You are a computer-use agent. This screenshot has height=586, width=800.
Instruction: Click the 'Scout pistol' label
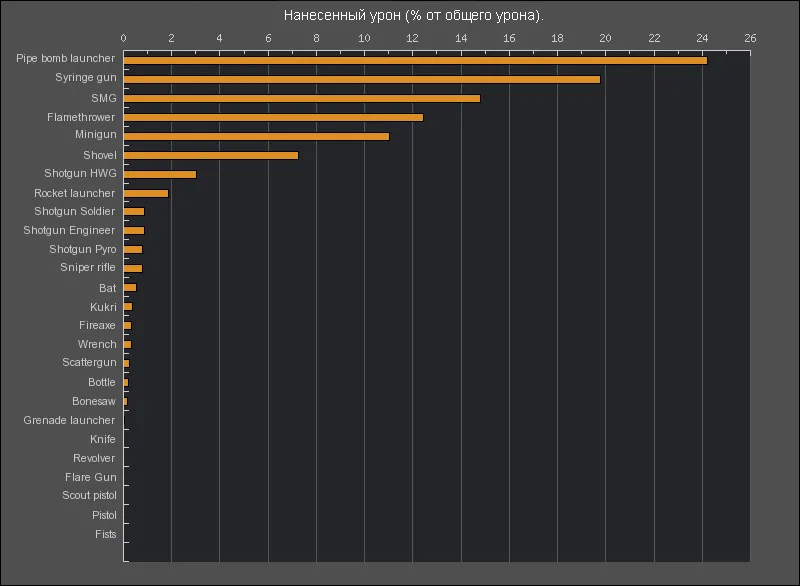pos(89,496)
